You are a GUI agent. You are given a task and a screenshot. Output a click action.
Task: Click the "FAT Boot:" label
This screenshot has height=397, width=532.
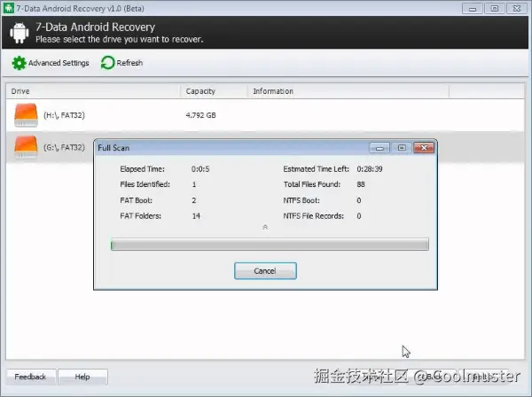pos(136,200)
